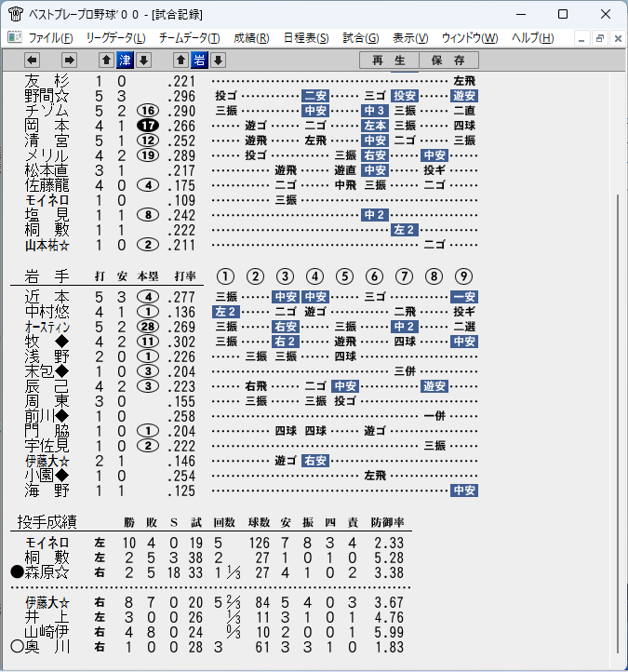Click 遊安 result in 辰己 row
Screen dimensions: 628x672
tap(434, 386)
